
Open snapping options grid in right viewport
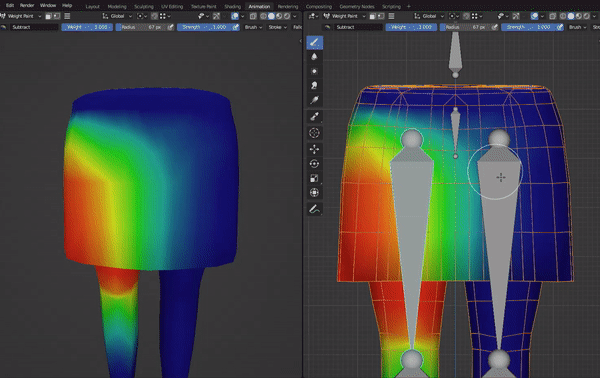pyautogui.click(x=477, y=16)
